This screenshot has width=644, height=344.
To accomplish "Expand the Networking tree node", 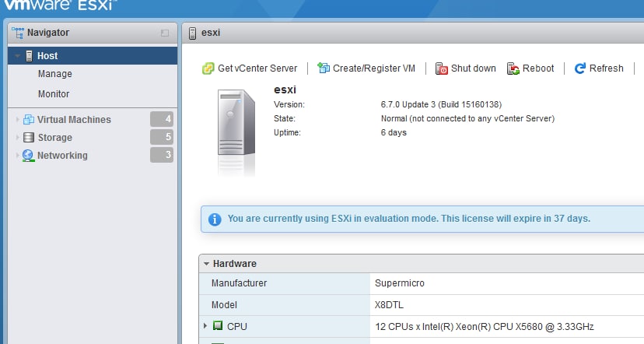I will [17, 156].
